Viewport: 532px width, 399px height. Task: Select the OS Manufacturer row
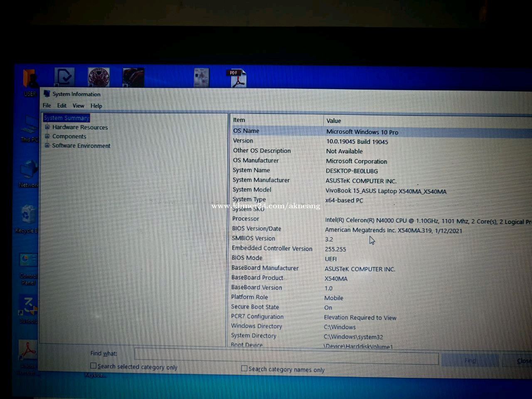coord(382,161)
